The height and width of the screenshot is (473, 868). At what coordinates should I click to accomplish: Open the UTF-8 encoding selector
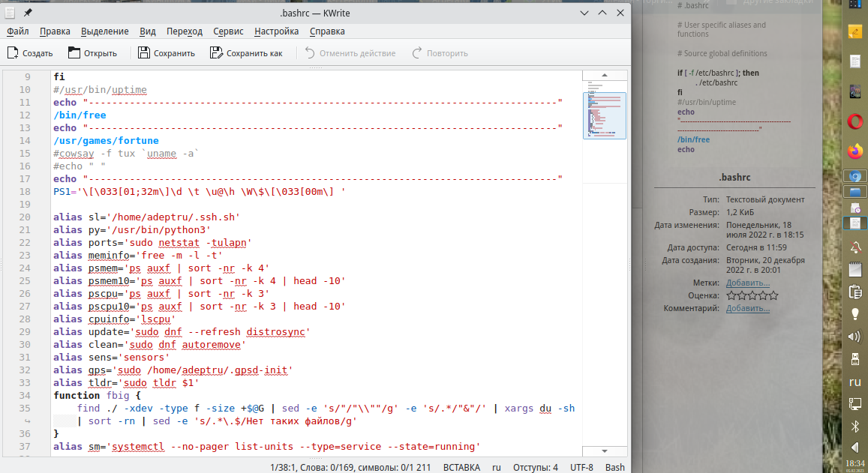[581, 467]
